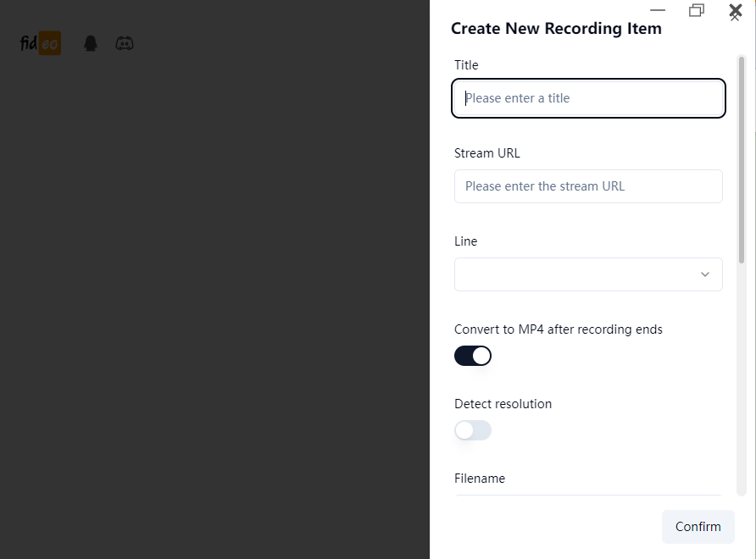Click the Filename label

pos(480,479)
